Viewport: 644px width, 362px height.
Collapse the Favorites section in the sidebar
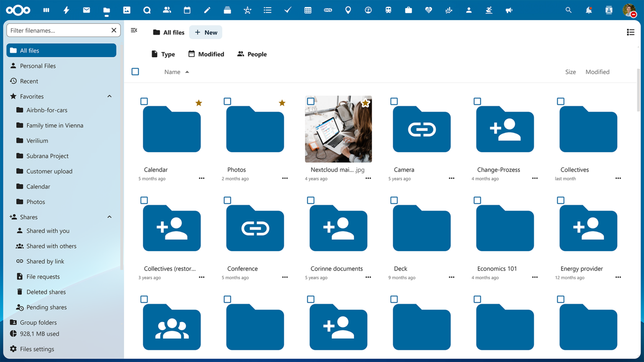(109, 96)
